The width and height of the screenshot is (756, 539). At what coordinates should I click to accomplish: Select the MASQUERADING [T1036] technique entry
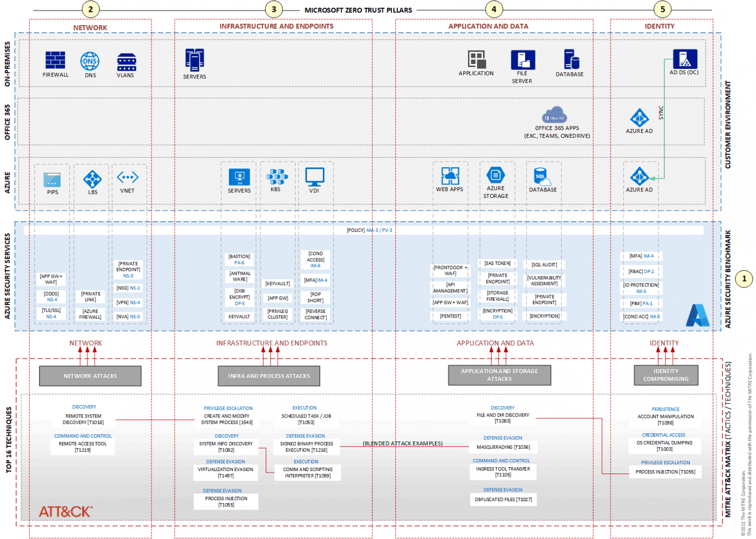[503, 447]
